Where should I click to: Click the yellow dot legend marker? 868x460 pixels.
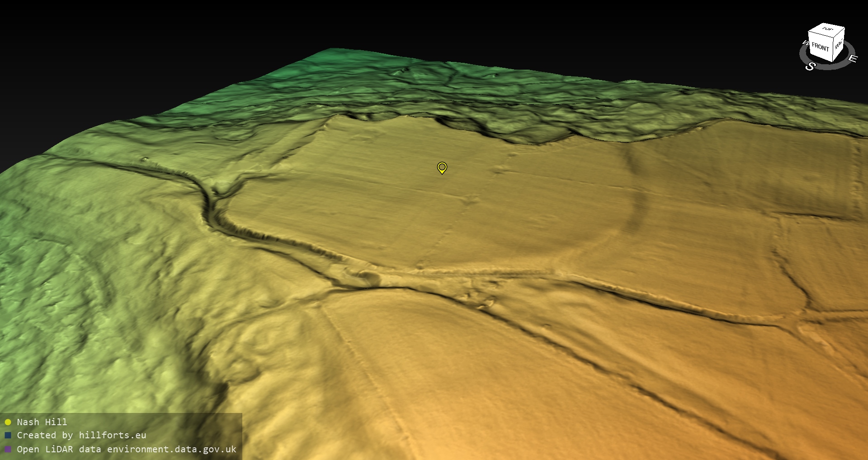pyautogui.click(x=8, y=422)
